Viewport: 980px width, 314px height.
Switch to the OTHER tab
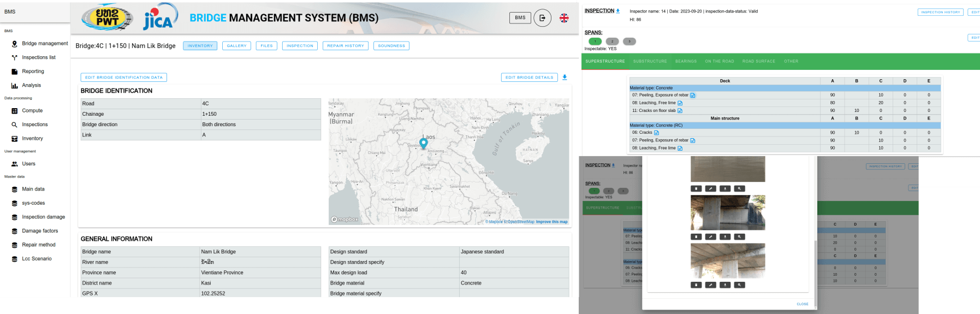coord(791,61)
